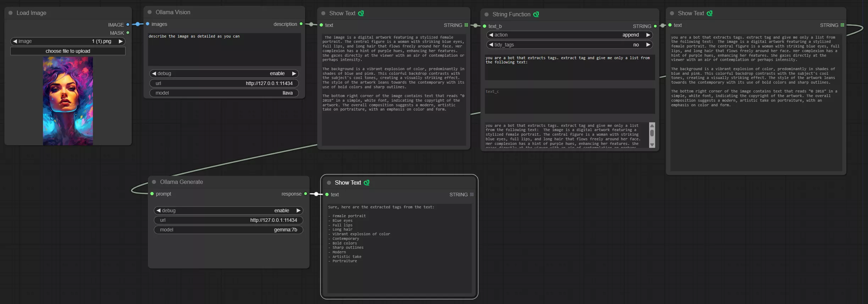
Task: Click the green icon on the selected Show Text node
Action: point(367,182)
